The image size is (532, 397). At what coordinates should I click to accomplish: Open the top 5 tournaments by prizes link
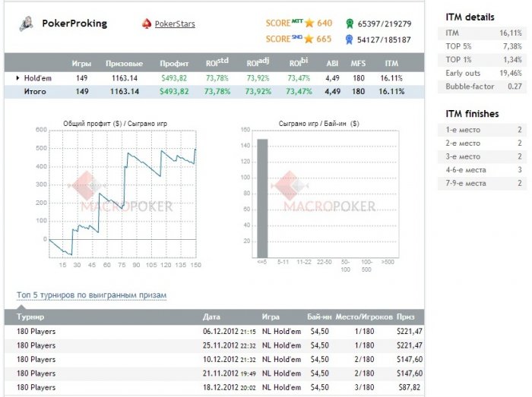91,295
